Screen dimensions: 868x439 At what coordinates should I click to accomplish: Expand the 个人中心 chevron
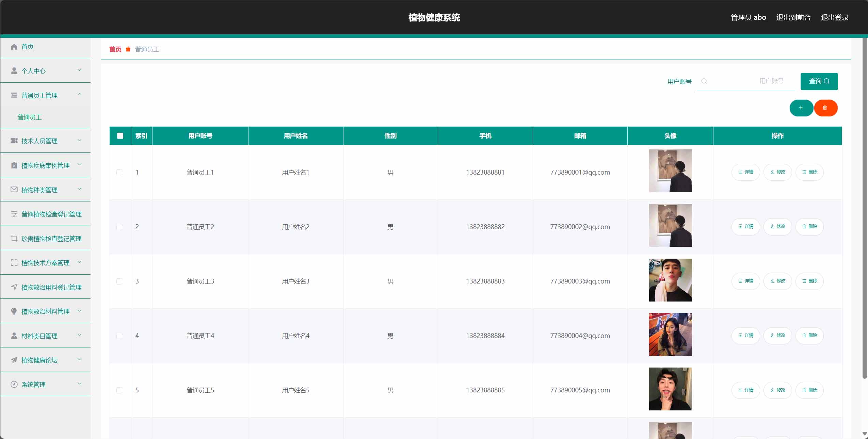[79, 70]
